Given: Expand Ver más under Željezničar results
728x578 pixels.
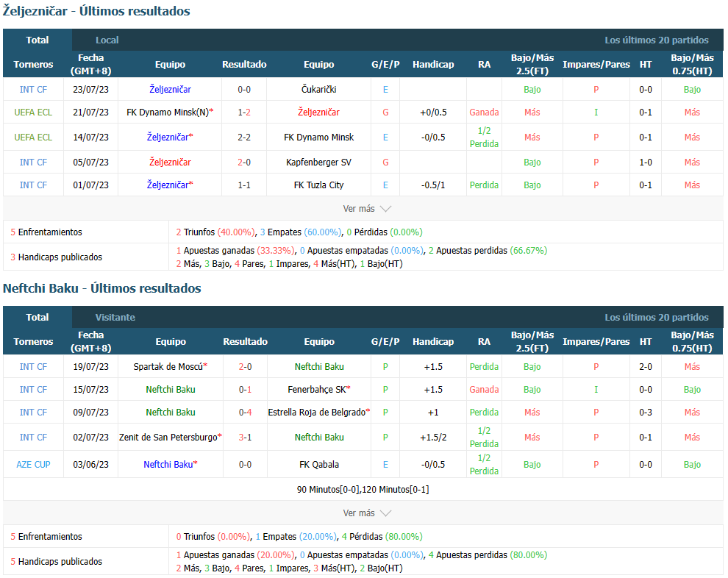Looking at the screenshot, I should tap(367, 208).
